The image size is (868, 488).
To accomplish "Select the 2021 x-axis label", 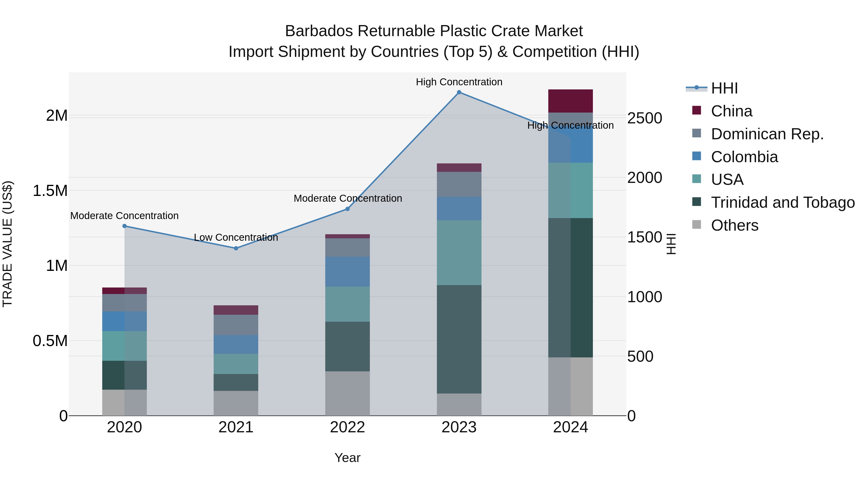I will tap(236, 427).
